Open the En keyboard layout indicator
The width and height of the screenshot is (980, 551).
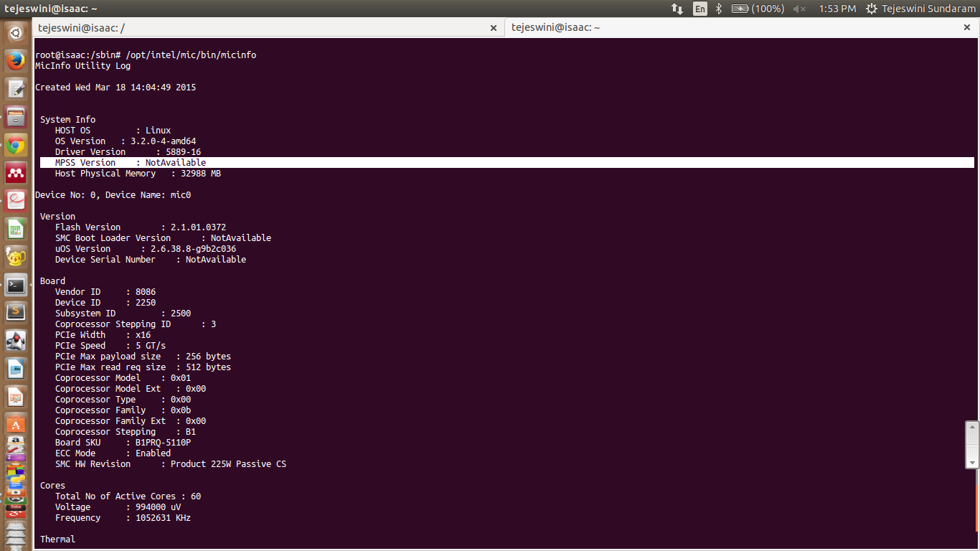coord(699,9)
